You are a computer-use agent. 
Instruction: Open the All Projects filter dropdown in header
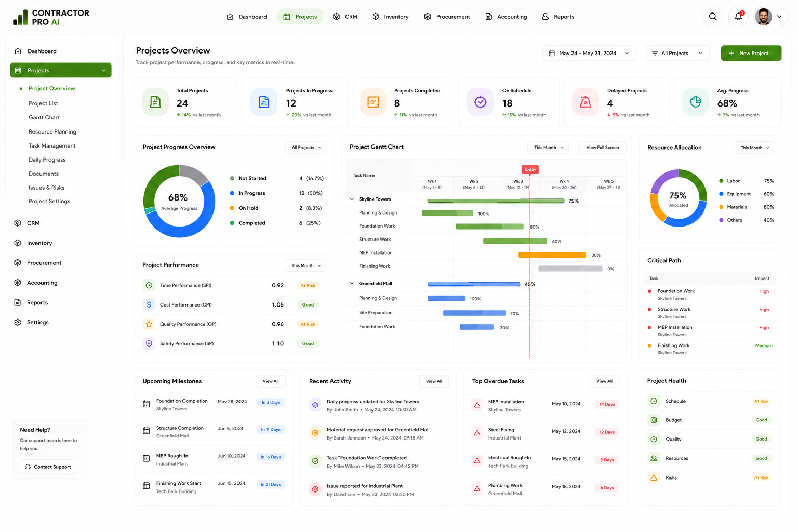[x=677, y=53]
